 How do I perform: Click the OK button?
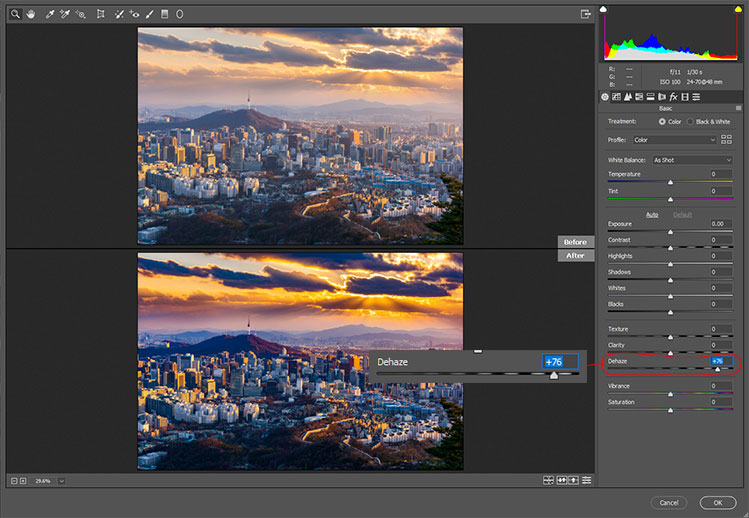click(718, 503)
